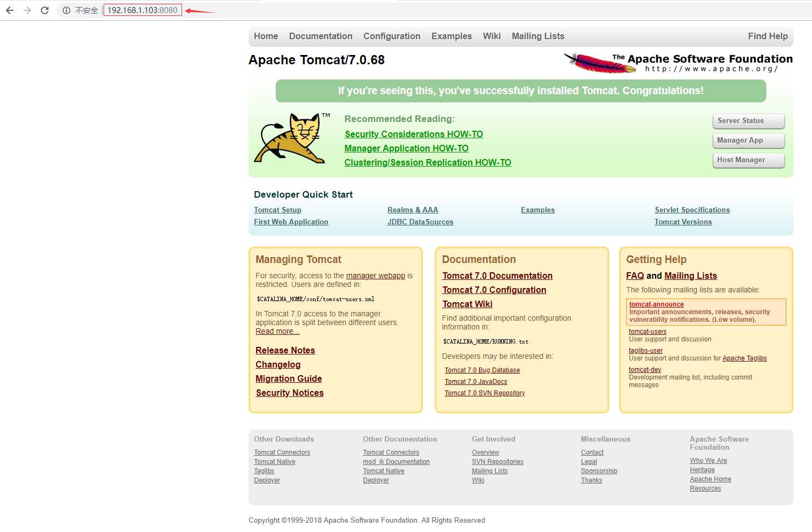
Task: Open Tomcat 7.0 Bug Database link
Action: point(482,370)
